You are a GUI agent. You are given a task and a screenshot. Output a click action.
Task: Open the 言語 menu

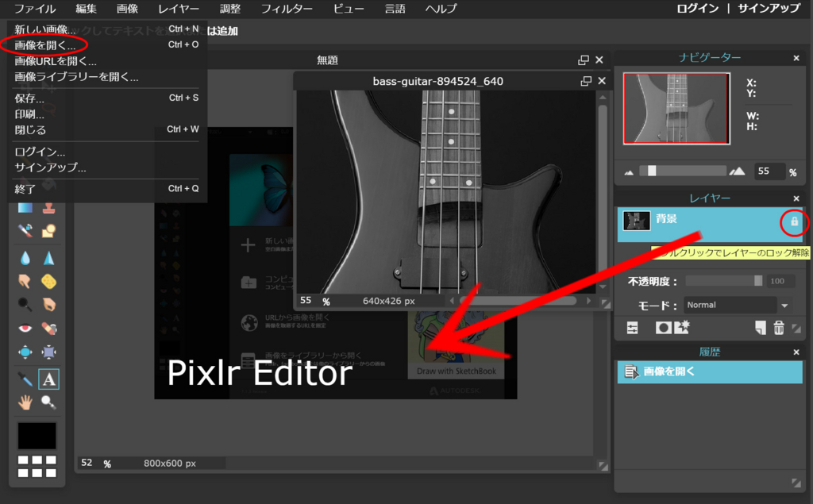point(395,9)
